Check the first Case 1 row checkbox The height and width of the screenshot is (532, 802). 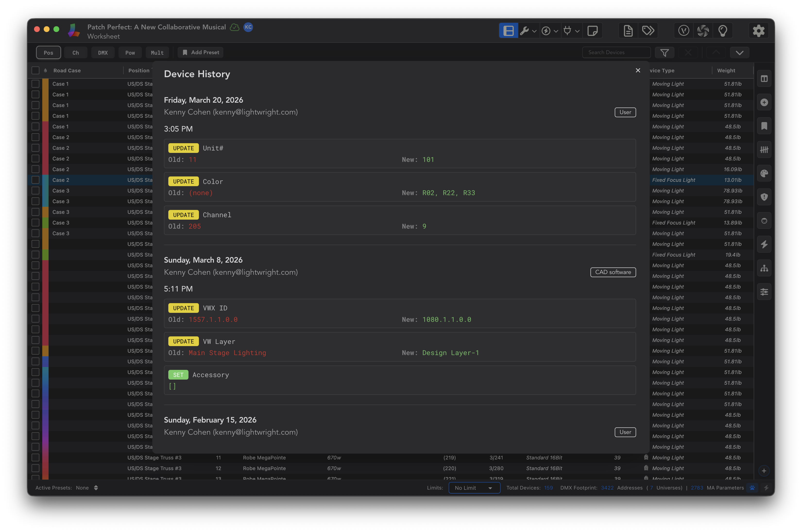coord(35,84)
